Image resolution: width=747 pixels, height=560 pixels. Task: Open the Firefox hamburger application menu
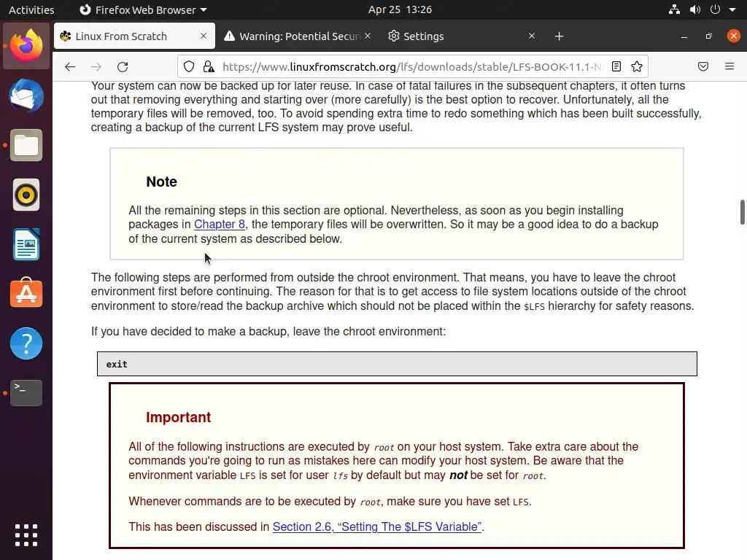click(x=729, y=66)
